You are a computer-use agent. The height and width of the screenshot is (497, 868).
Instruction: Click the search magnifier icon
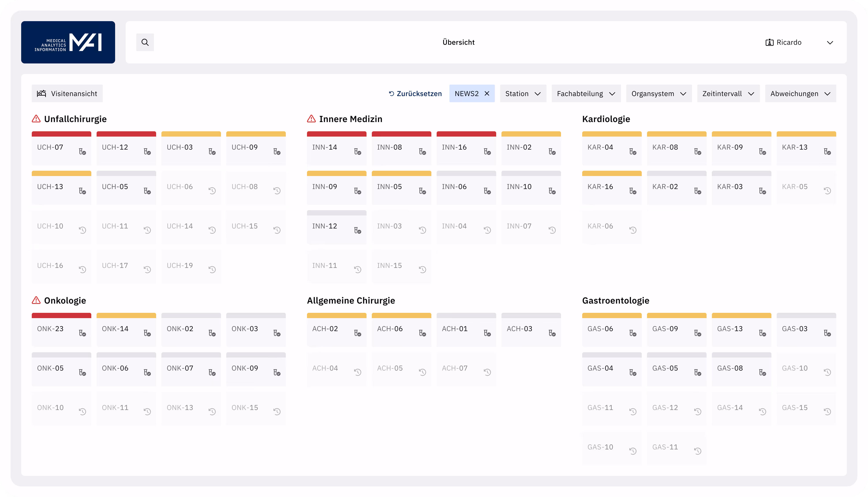click(x=145, y=42)
